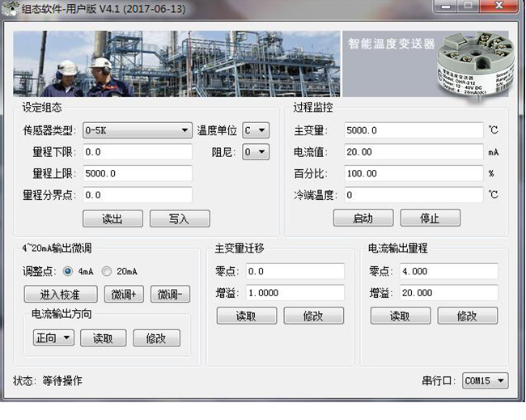The width and height of the screenshot is (526, 420).
Task: Click 修改 under 电流输出量程
Action: click(467, 316)
